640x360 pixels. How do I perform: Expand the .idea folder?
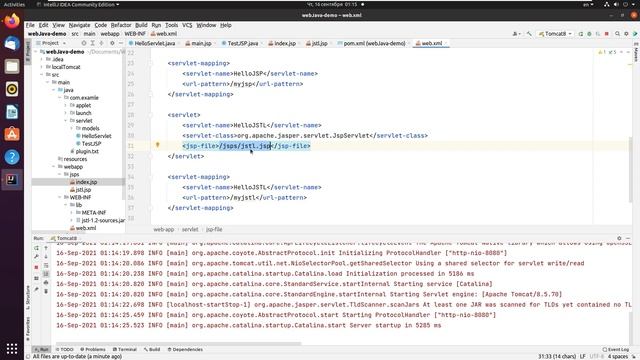tap(42, 60)
